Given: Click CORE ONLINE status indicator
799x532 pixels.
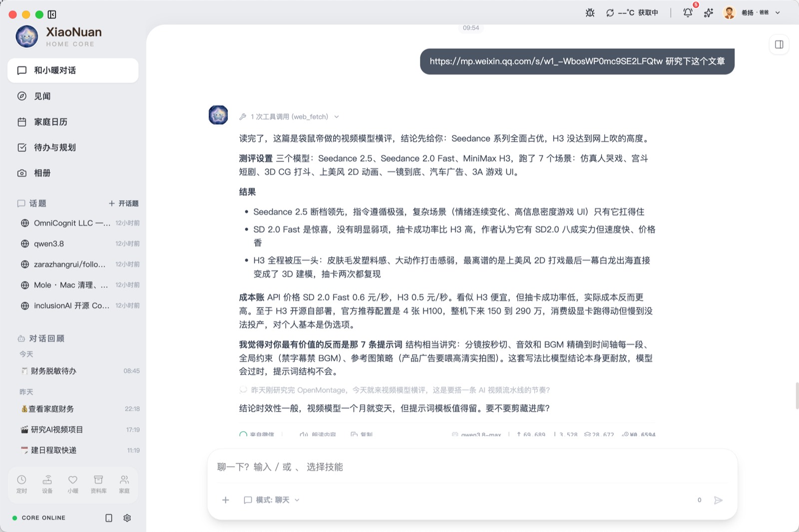Looking at the screenshot, I should click(39, 518).
